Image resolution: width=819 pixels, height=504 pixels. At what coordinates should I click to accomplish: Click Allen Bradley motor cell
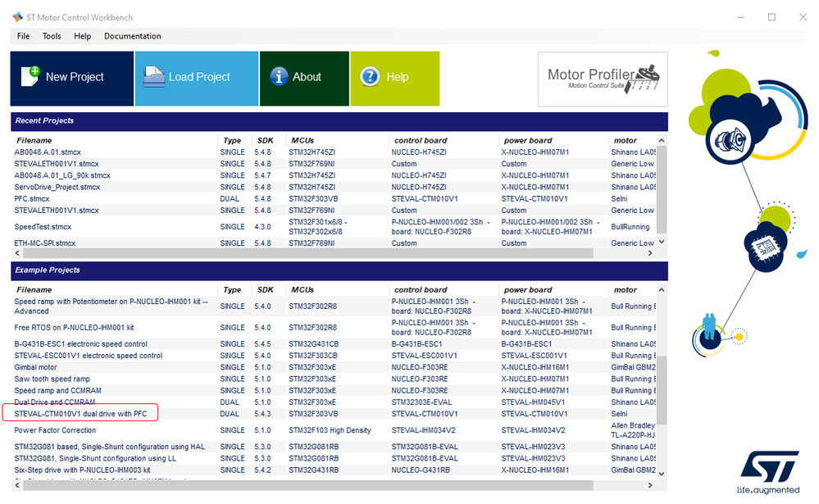coord(633,430)
